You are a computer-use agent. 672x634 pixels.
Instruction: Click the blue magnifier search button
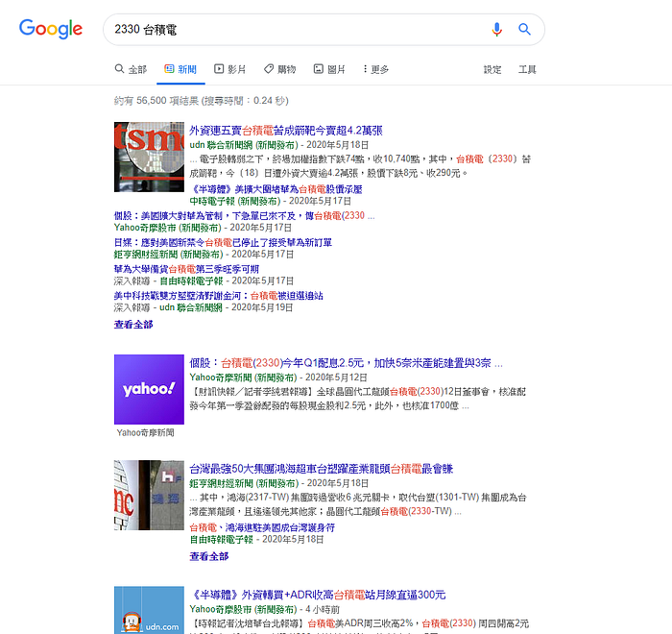[524, 29]
